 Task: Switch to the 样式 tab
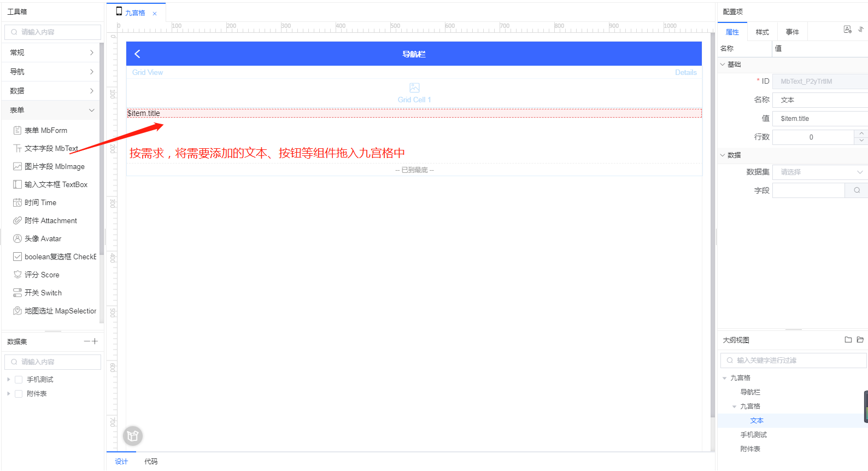tap(762, 32)
